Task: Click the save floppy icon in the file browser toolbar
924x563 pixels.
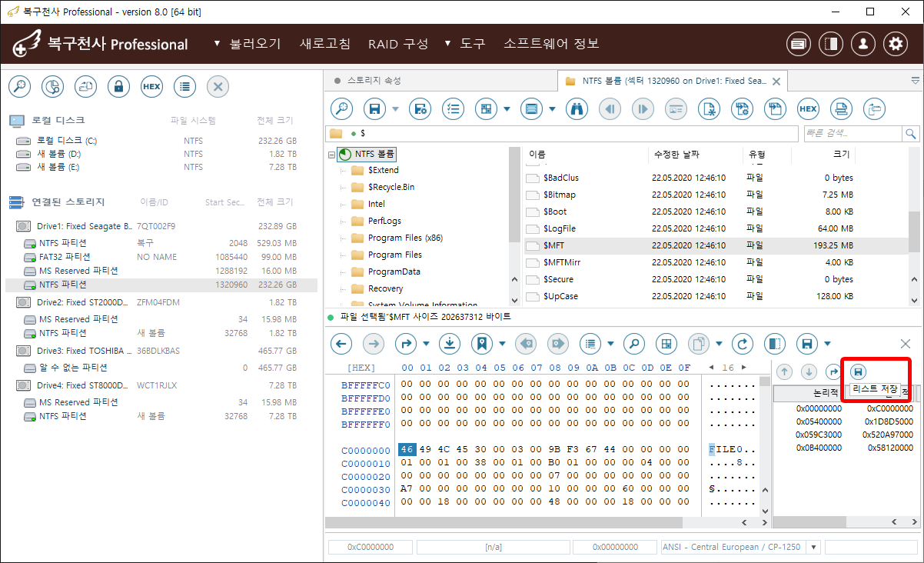Action: coord(375,109)
